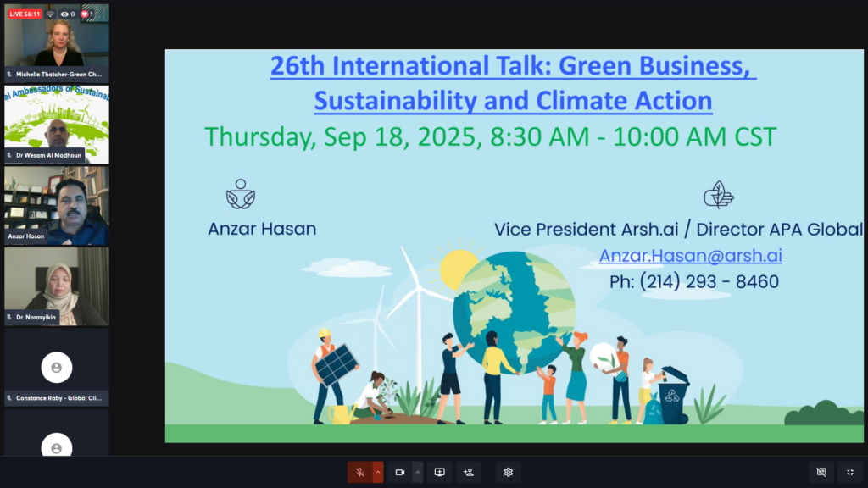Screen dimensions: 868x488
Task: Click the exit fullscreen icon
Action: (850, 472)
